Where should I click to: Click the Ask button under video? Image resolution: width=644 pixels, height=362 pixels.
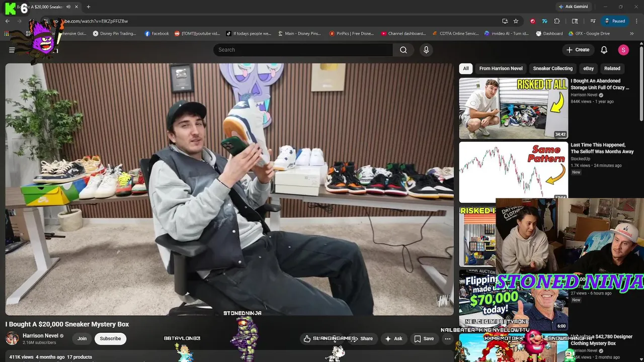click(x=394, y=338)
